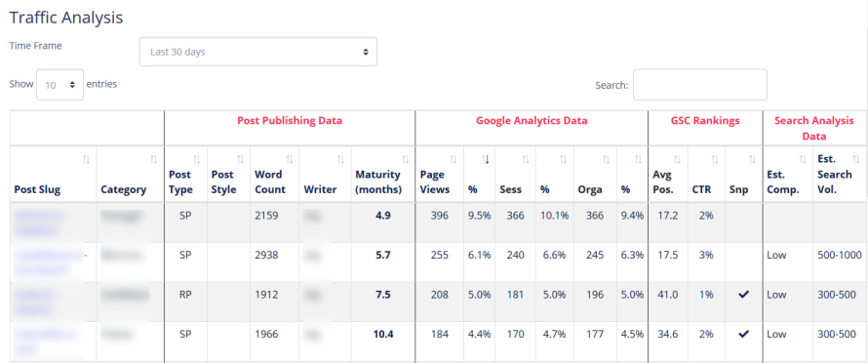Select the word count cell 2938
The image size is (868, 363).
click(266, 255)
